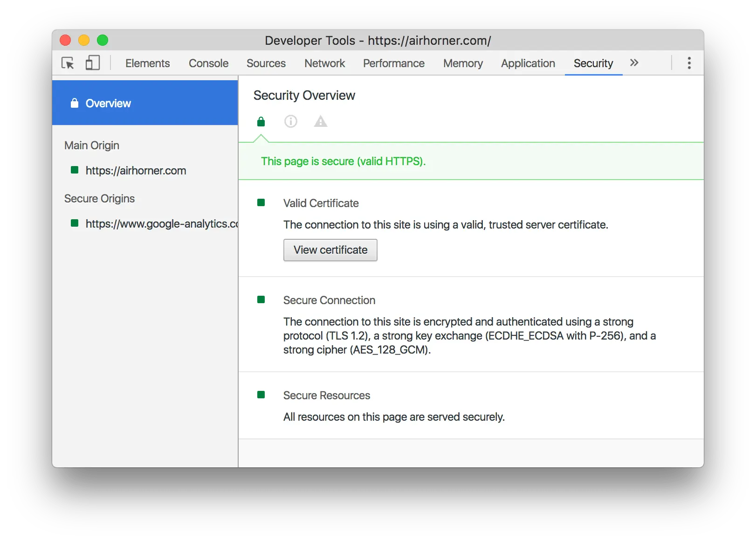756x542 pixels.
Task: Click the info circle filter icon
Action: [291, 122]
